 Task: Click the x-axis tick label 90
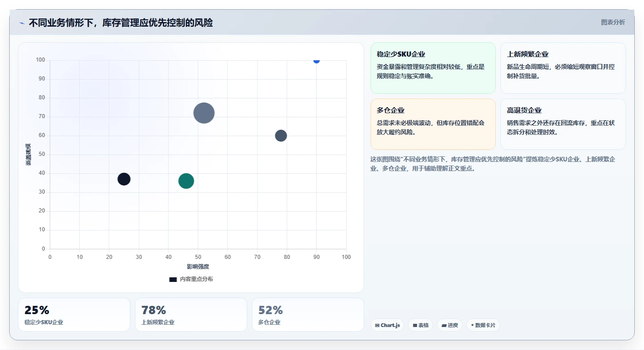tap(317, 257)
